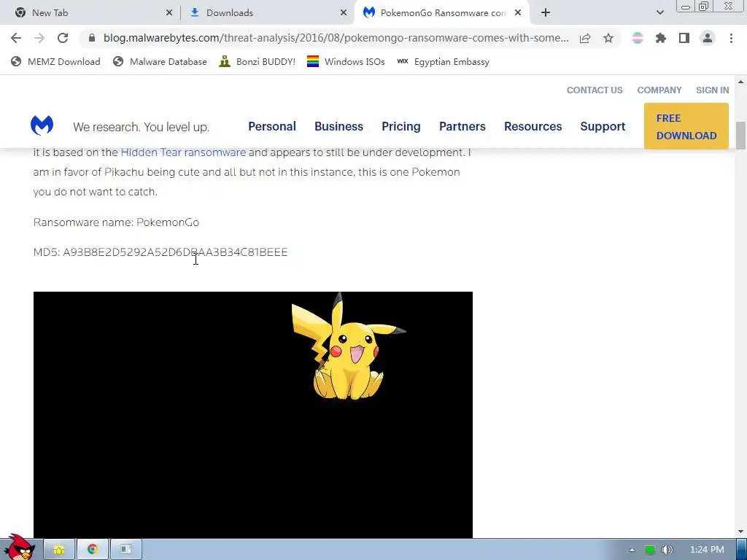This screenshot has width=747, height=560.
Task: Open the volume speaker tray icon
Action: pos(667,550)
